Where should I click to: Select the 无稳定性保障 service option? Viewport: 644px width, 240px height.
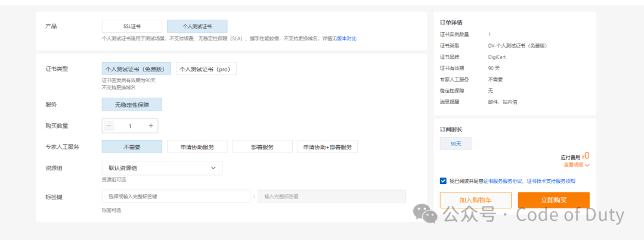coord(132,104)
